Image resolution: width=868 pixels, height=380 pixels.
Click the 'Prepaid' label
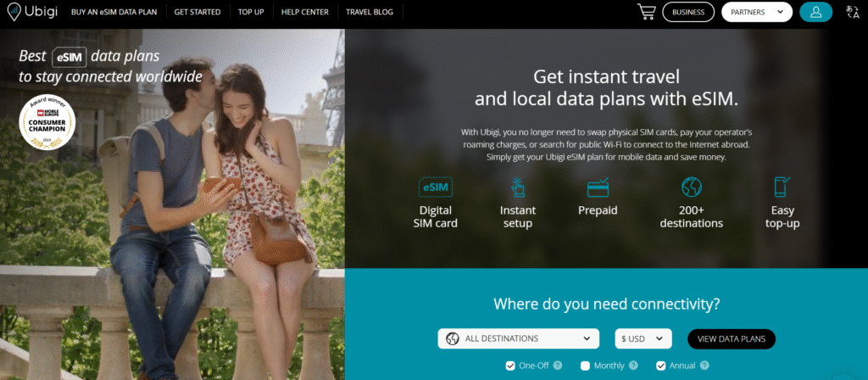coord(598,210)
